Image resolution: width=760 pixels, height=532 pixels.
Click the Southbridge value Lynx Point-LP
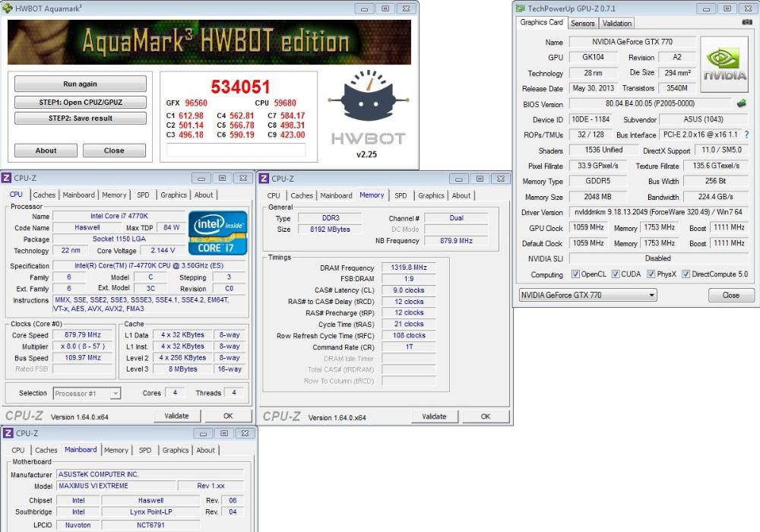point(150,511)
